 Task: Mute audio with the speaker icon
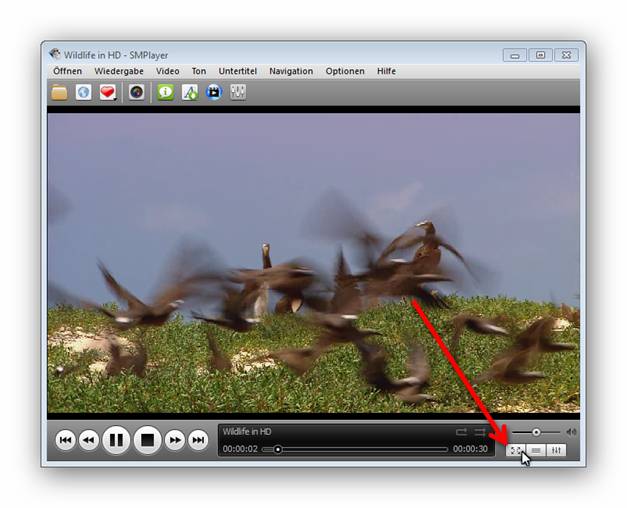571,432
